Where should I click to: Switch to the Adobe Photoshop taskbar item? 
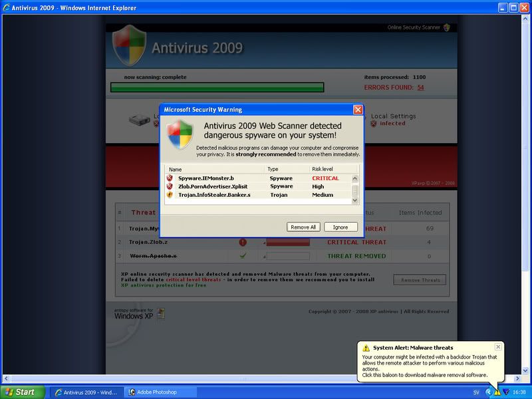pos(160,392)
